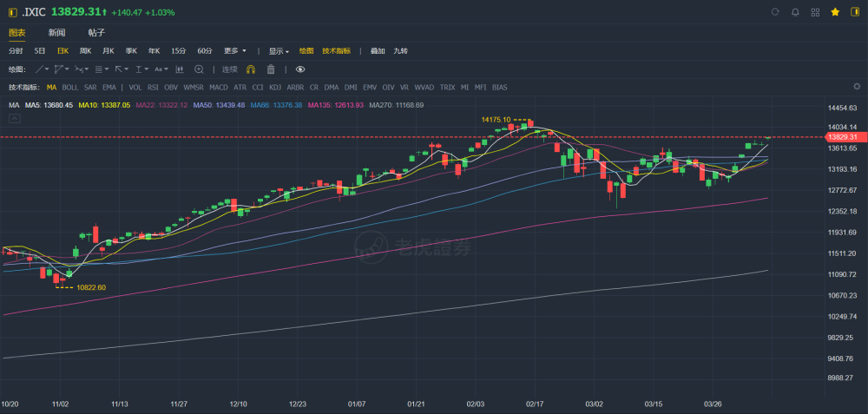Delete drawings with the trash icon

pos(271,69)
